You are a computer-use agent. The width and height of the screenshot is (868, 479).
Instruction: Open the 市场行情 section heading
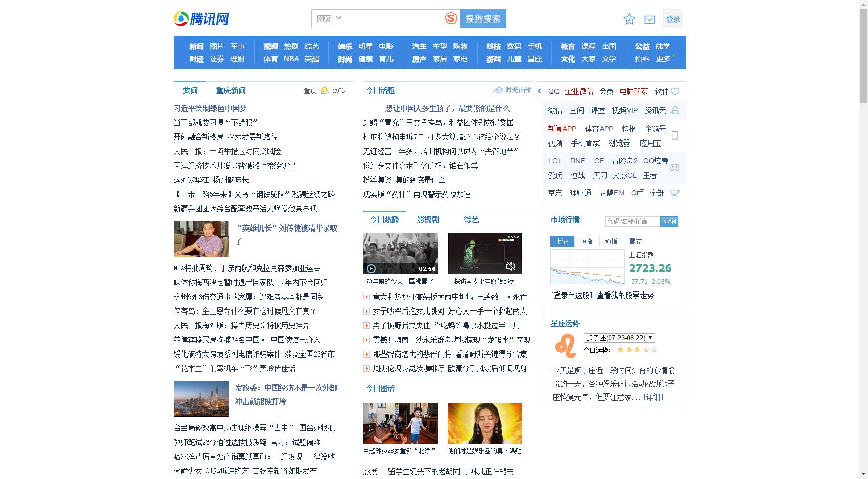click(x=565, y=219)
